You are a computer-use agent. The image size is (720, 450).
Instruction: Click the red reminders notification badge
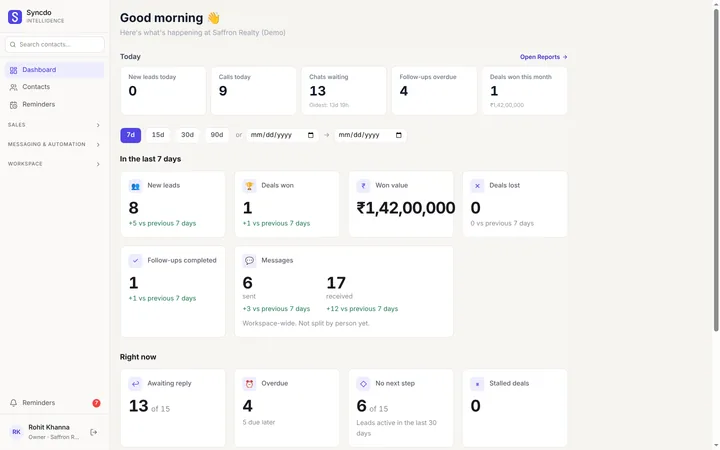click(x=96, y=403)
